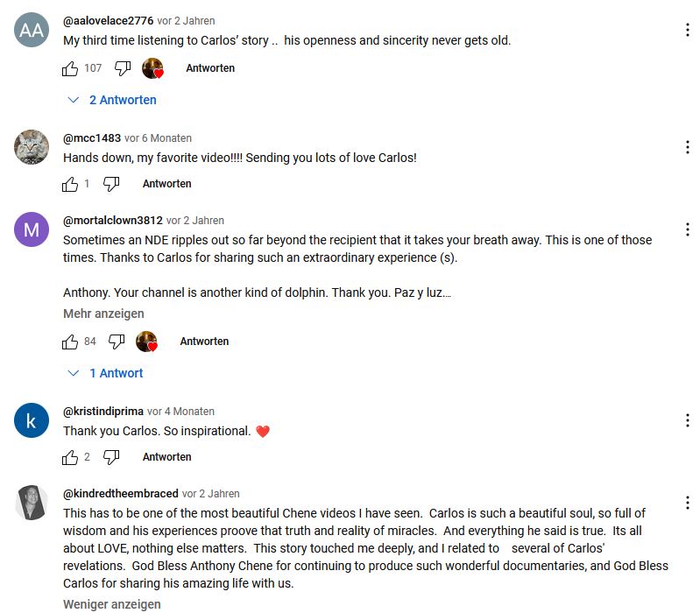Dislike @kristindiprima's comment
700x613 pixels.
[x=111, y=457]
